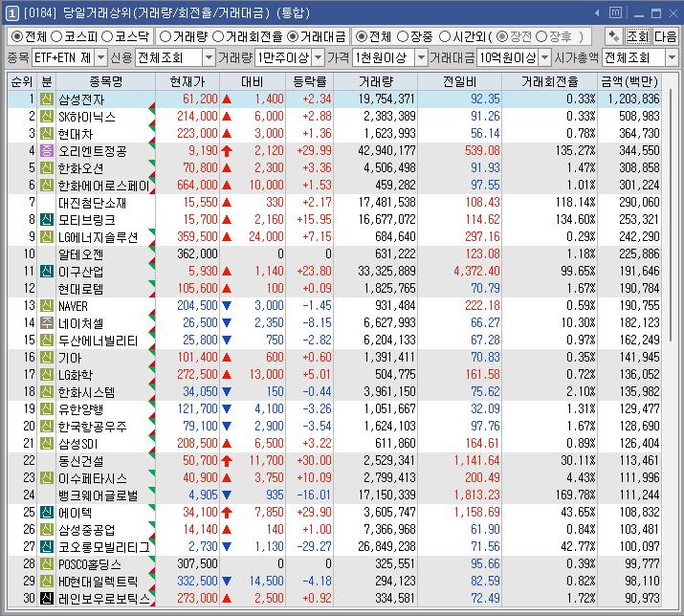Click the 신 badge next to POSCO홀딩스

47,563
